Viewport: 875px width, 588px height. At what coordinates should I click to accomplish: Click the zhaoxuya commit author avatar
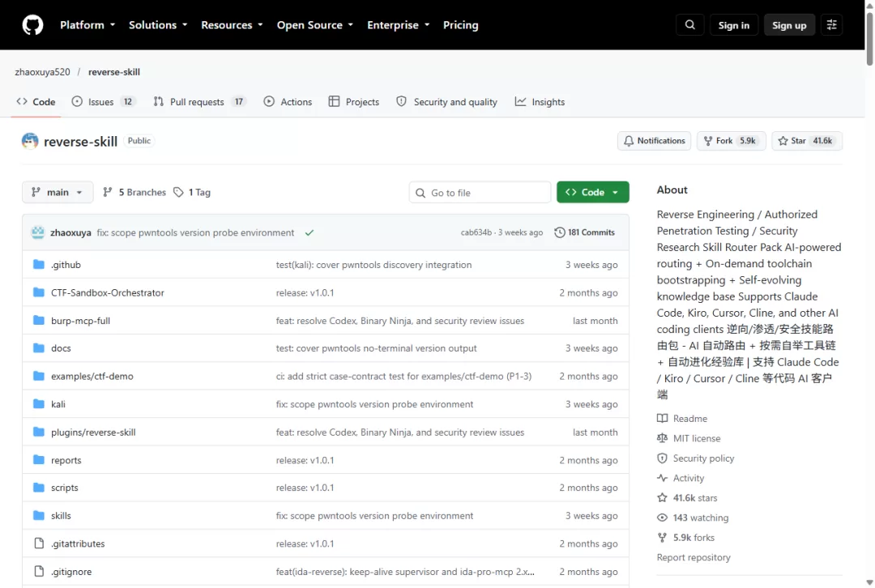38,232
